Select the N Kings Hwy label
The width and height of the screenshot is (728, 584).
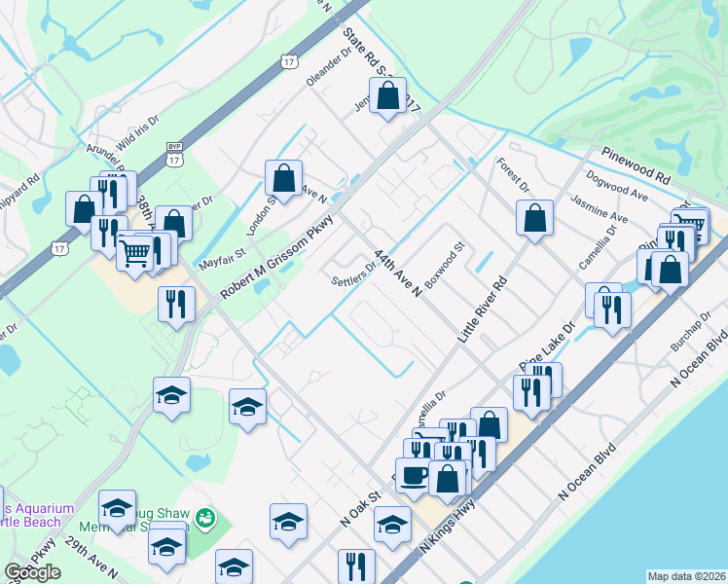click(x=447, y=526)
